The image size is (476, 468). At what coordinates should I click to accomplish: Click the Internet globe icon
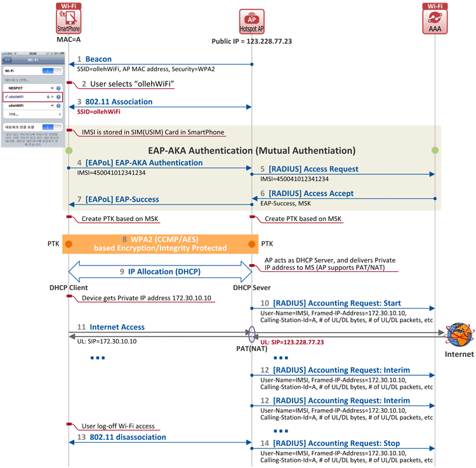[x=459, y=335]
